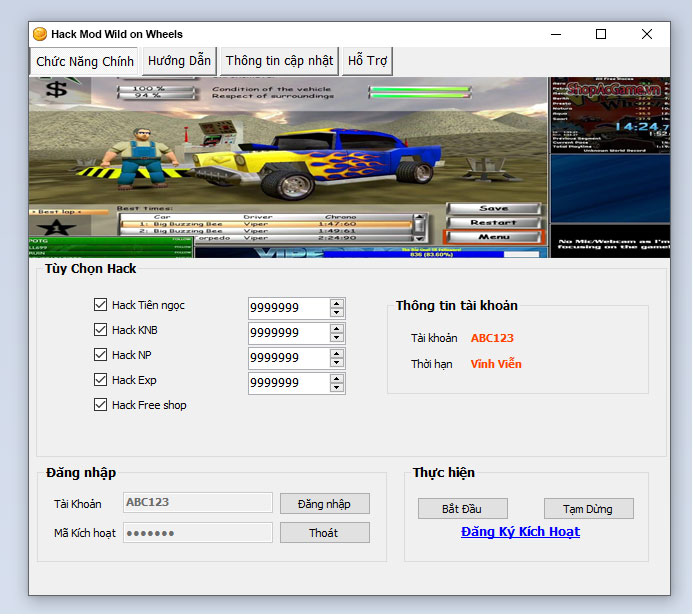Increase Hack NP value with up arrow

[337, 353]
